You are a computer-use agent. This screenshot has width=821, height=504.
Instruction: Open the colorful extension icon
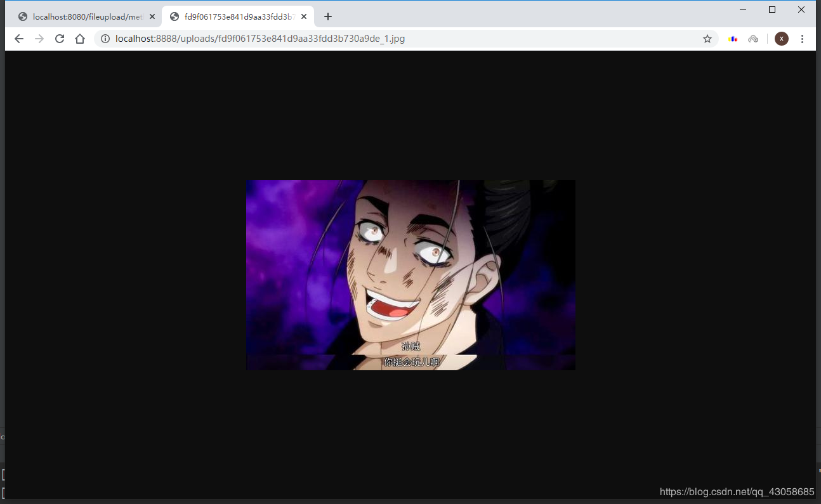coord(733,39)
